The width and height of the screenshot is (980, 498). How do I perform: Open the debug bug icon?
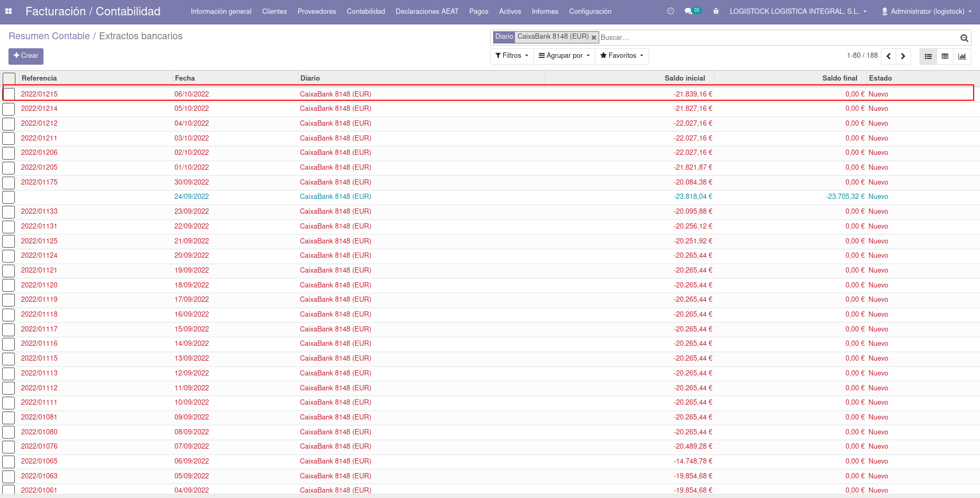coord(716,11)
